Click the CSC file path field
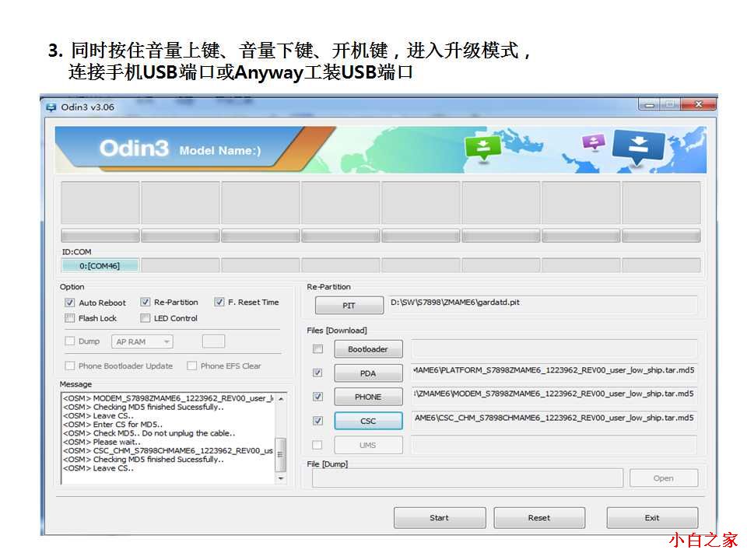Screen dimensions: 747x560 click(555, 420)
